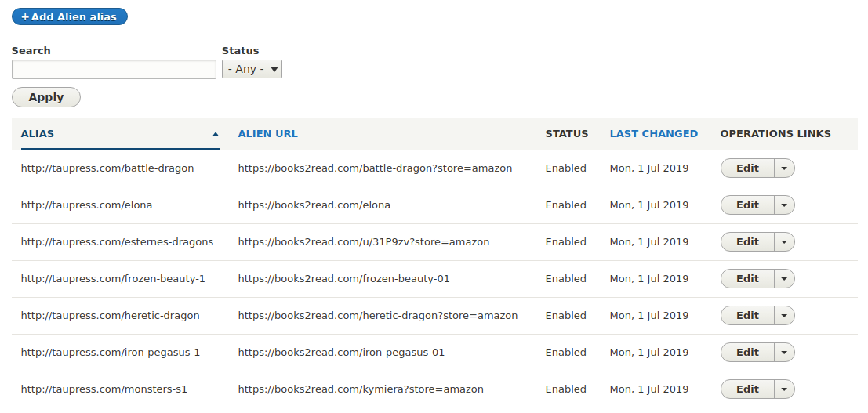Open operations arrow for esternes-dragons row
The width and height of the screenshot is (868, 413).
click(784, 242)
